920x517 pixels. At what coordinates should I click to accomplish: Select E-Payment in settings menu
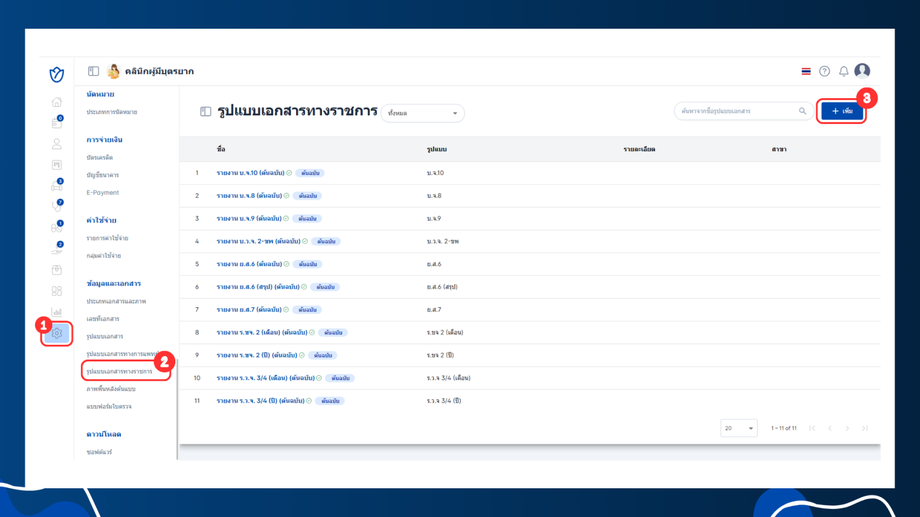coord(103,192)
